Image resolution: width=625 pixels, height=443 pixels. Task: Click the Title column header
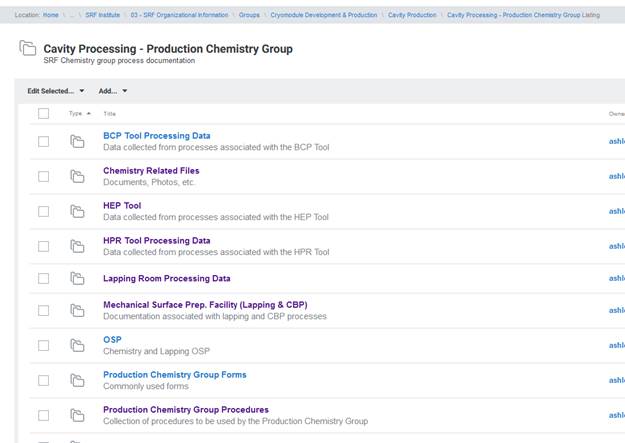[110, 114]
